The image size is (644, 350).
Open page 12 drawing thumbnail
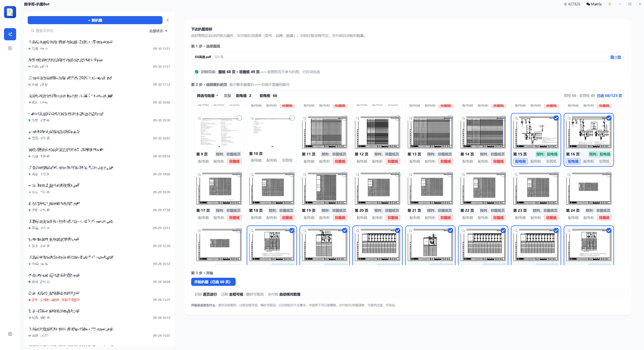[377, 132]
